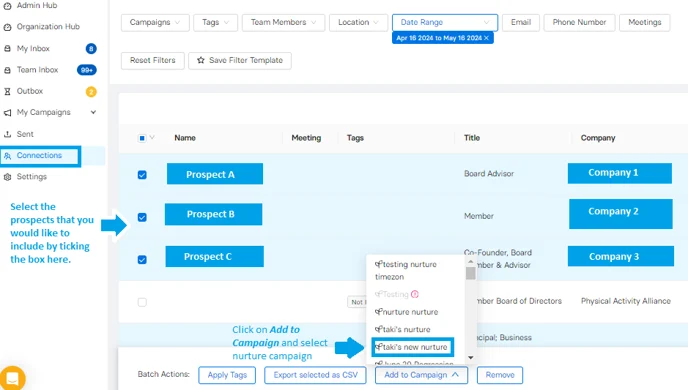Click star icon on Save Filter Template

pyautogui.click(x=201, y=61)
